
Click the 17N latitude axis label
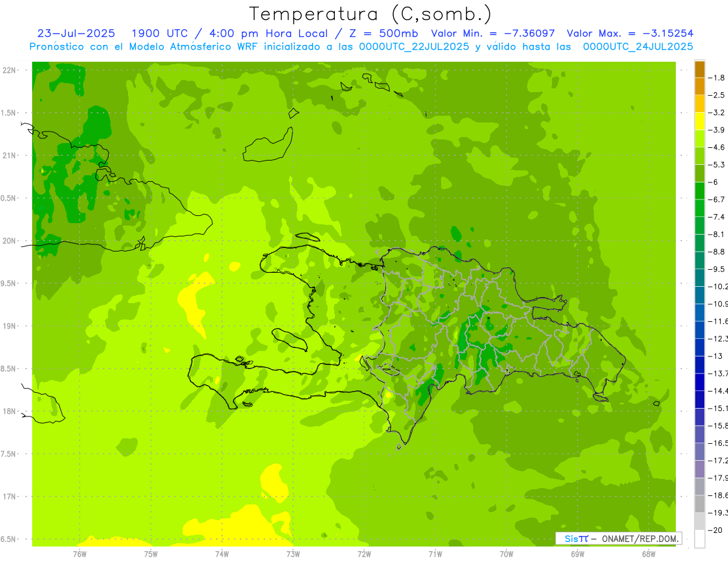click(x=9, y=497)
